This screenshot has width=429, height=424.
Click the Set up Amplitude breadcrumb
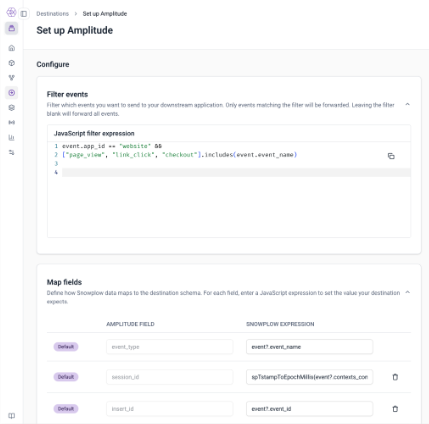105,14
